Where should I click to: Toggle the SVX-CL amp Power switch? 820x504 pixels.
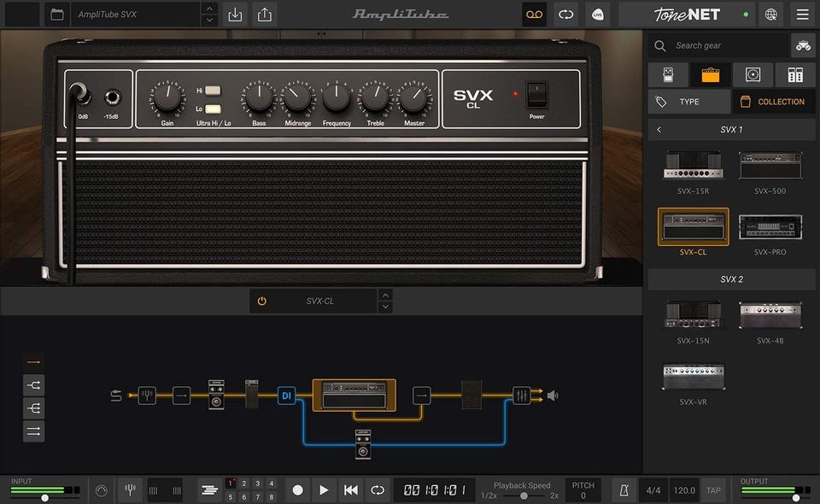point(536,94)
